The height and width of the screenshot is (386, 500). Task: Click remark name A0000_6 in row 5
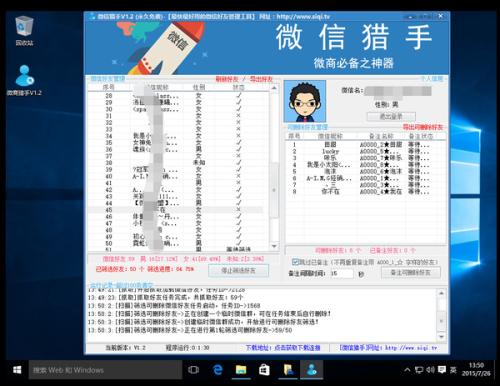tap(381, 172)
